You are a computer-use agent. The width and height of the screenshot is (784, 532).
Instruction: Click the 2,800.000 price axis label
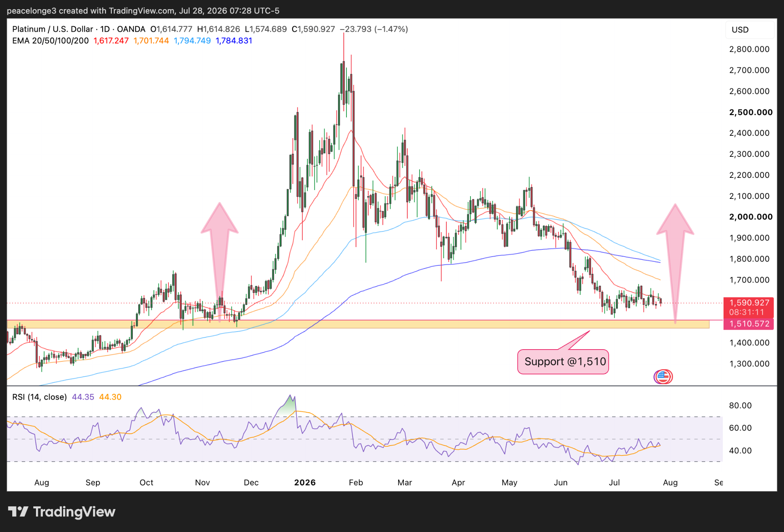749,49
